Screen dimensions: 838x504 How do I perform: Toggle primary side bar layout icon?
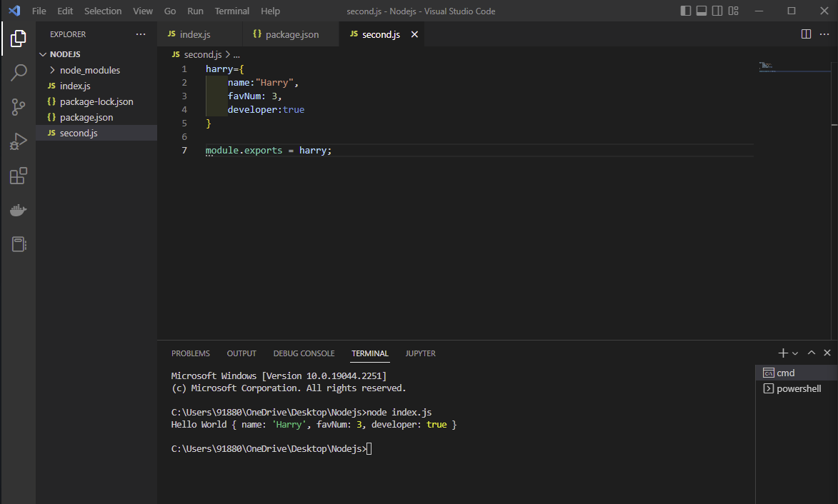click(x=686, y=11)
